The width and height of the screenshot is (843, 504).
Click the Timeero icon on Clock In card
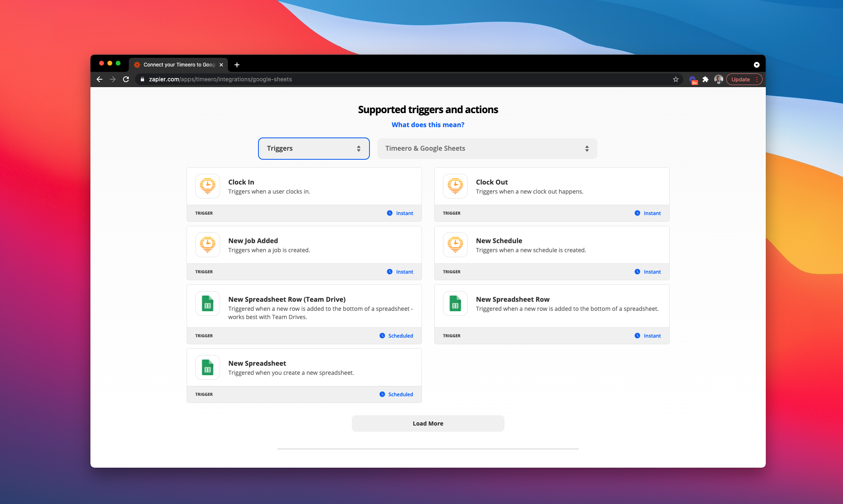(208, 186)
